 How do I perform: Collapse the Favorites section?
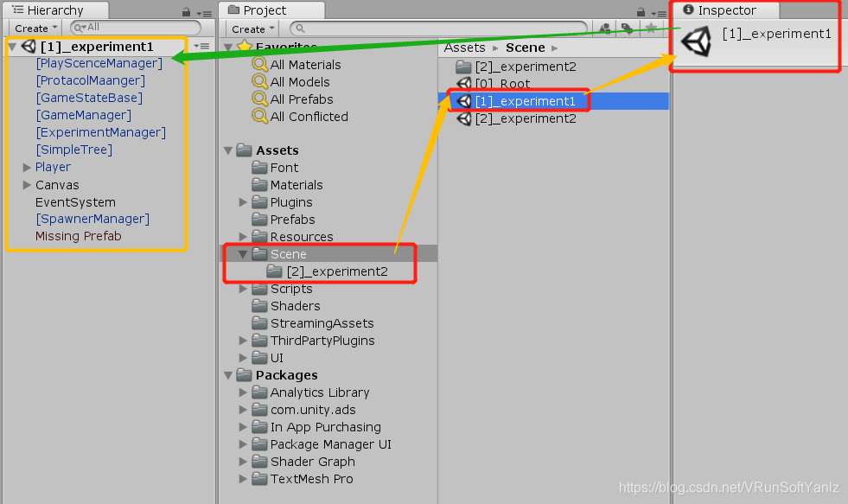point(229,48)
